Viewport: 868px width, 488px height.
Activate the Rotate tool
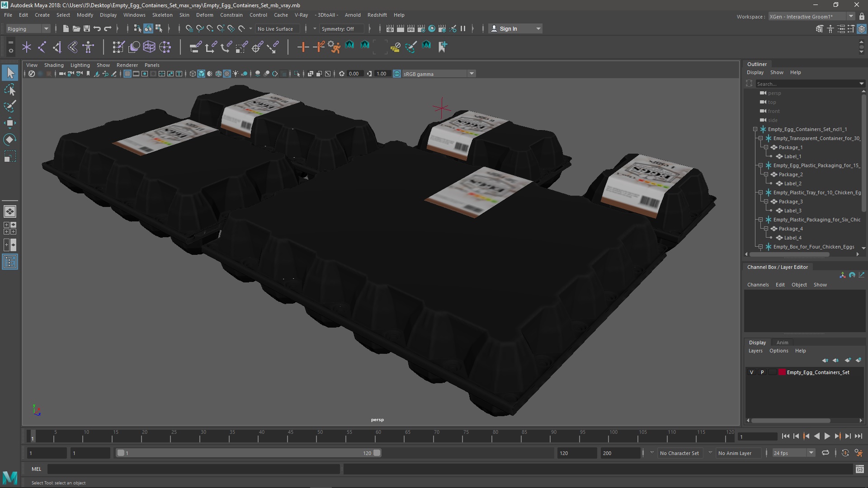[10, 140]
